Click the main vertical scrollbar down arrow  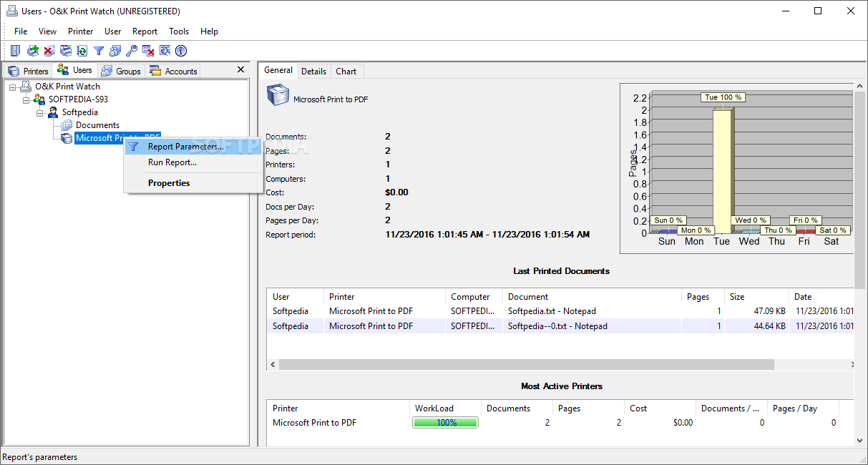tap(860, 441)
